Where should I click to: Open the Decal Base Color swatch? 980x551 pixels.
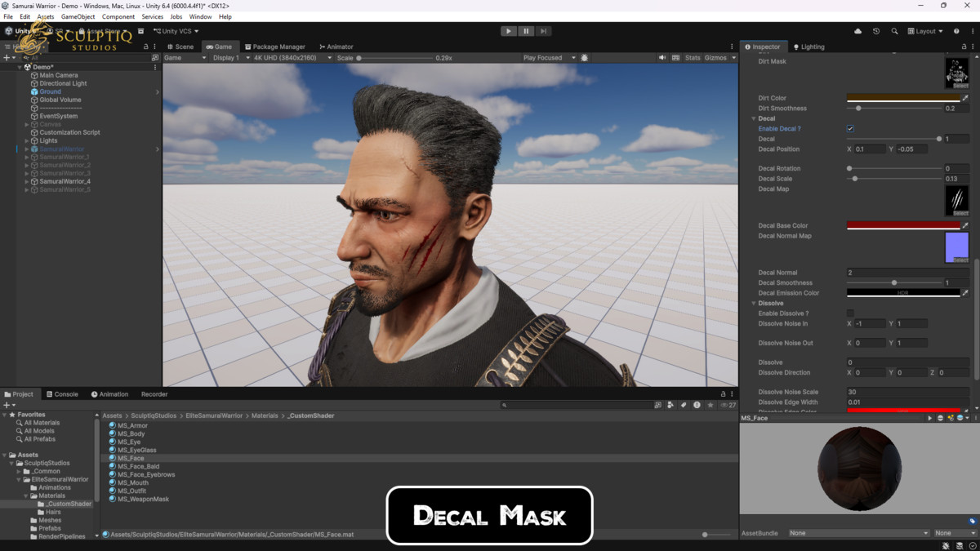[x=903, y=225]
